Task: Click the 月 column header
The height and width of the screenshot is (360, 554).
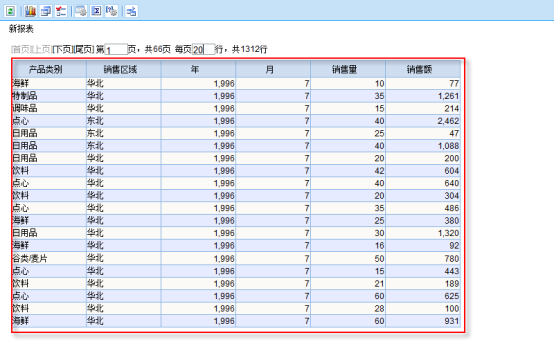Action: click(x=273, y=69)
